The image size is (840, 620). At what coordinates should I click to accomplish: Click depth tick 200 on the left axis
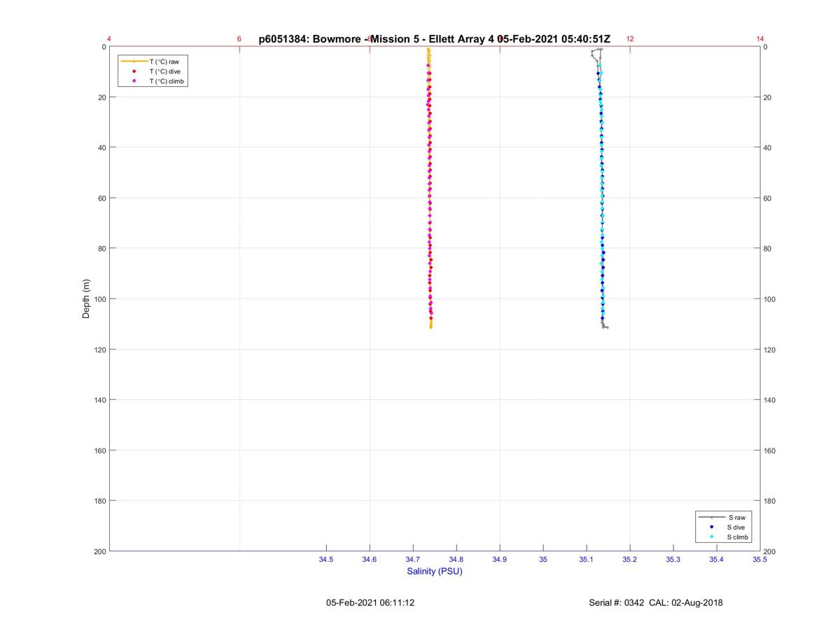tap(99, 551)
